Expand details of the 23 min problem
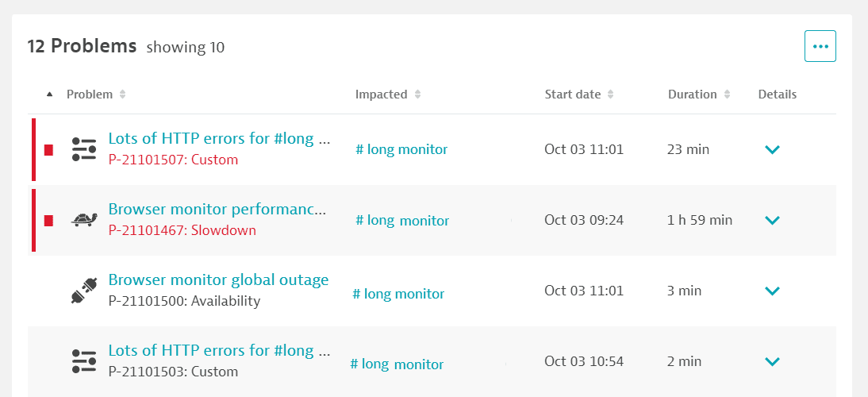Viewport: 868px width, 397px height. pyautogui.click(x=772, y=149)
